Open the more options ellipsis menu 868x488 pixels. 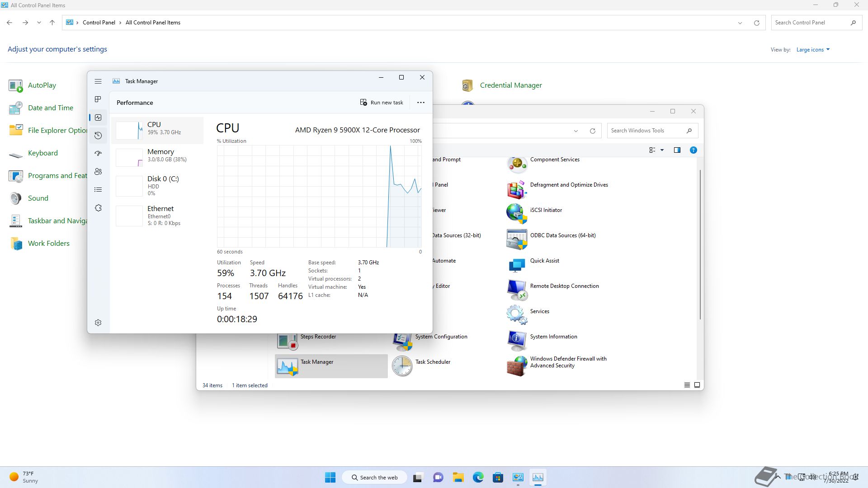tap(421, 103)
